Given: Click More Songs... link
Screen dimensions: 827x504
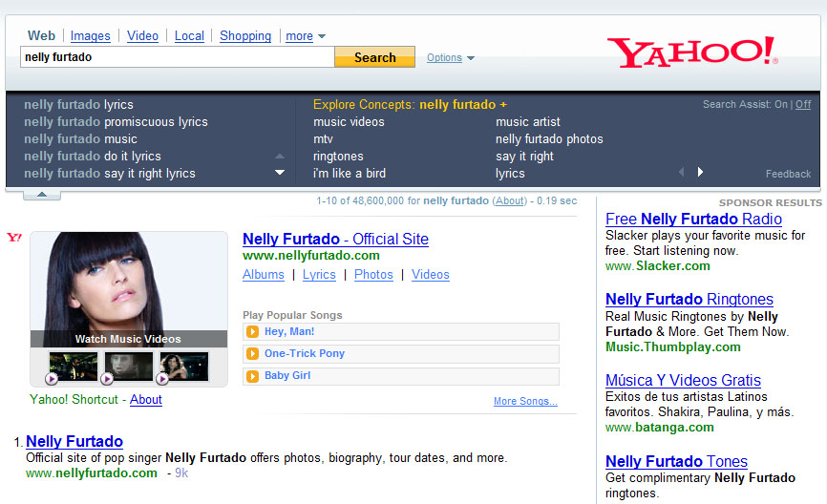Looking at the screenshot, I should click(x=525, y=401).
